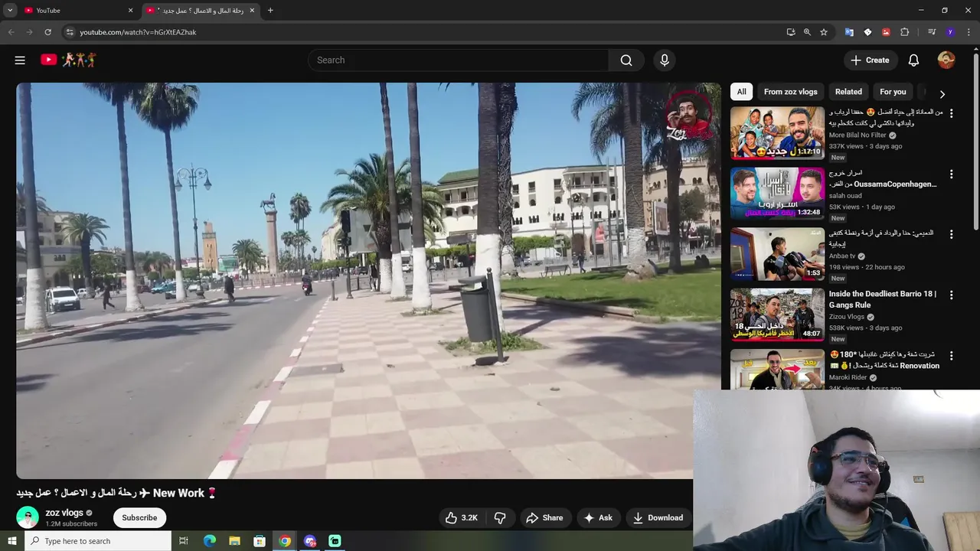
Task: Open options for Inside the Deadliest Barrio video
Action: point(952,295)
